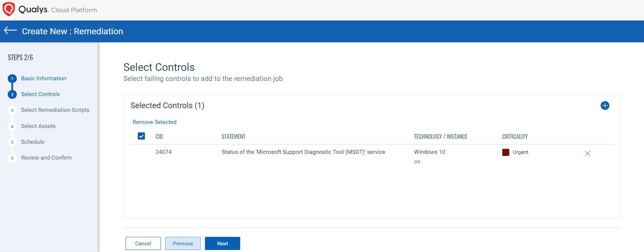Cancel the remediation job creation
This screenshot has width=644, height=252.
click(143, 243)
